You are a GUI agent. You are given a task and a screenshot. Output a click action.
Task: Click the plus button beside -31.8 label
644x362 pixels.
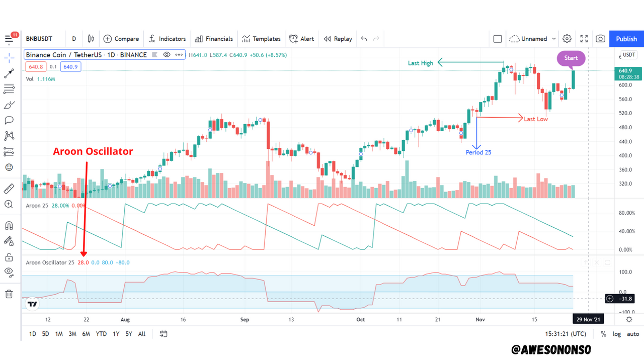click(x=610, y=299)
